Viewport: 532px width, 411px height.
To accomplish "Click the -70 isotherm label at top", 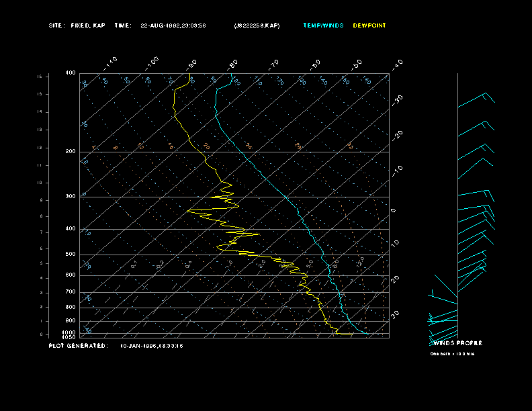I will [274, 64].
